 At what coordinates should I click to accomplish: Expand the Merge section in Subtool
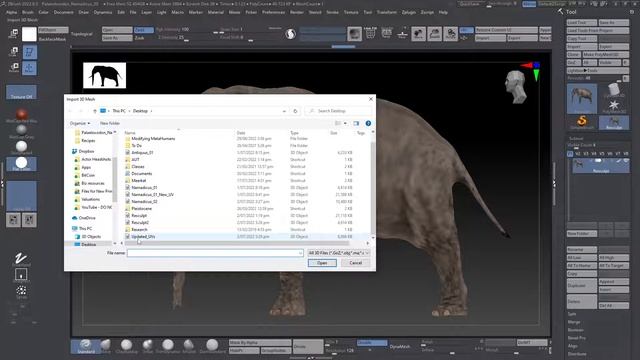[573, 322]
